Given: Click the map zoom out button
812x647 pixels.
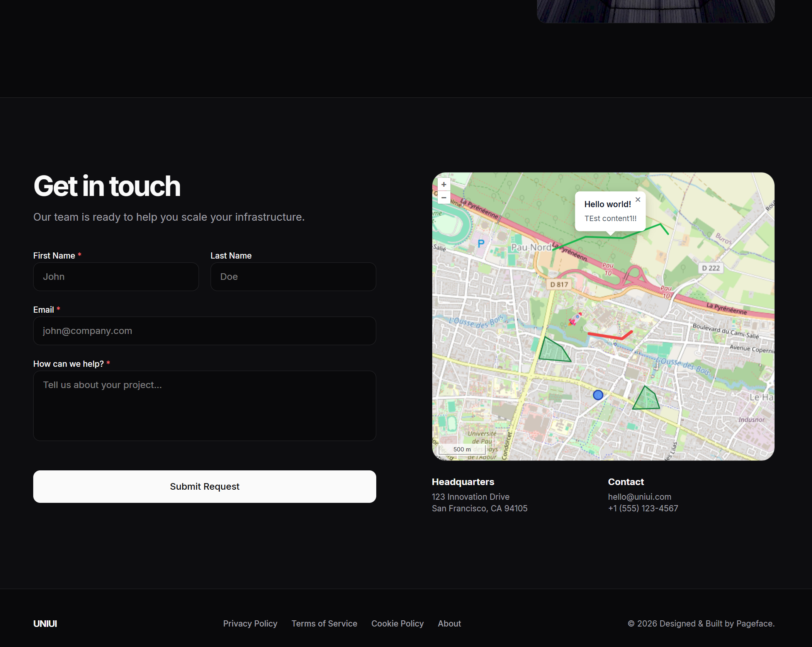Looking at the screenshot, I should [x=443, y=198].
